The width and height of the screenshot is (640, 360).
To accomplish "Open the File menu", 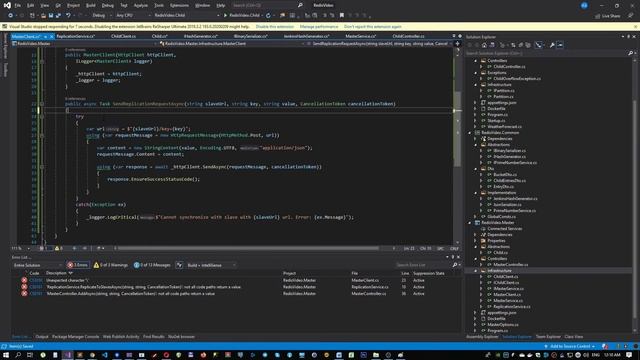I will (18, 5).
